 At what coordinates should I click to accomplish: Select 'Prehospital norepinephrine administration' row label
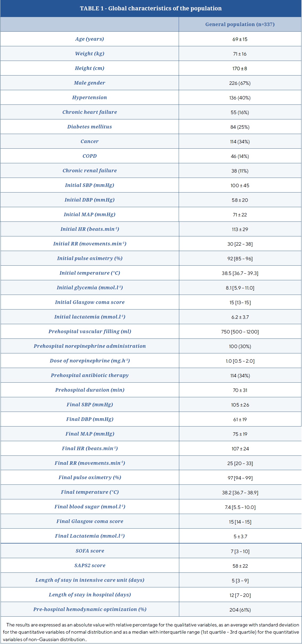coord(90,346)
